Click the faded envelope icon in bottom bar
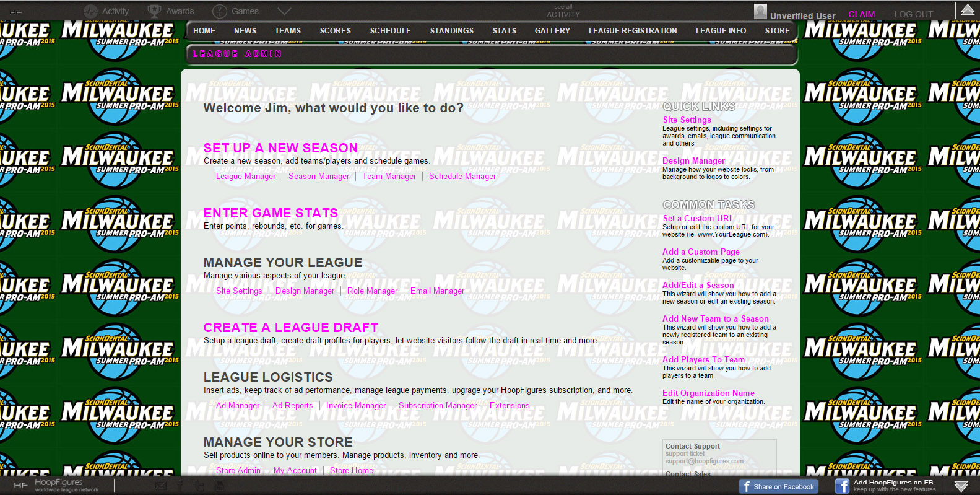 click(161, 486)
